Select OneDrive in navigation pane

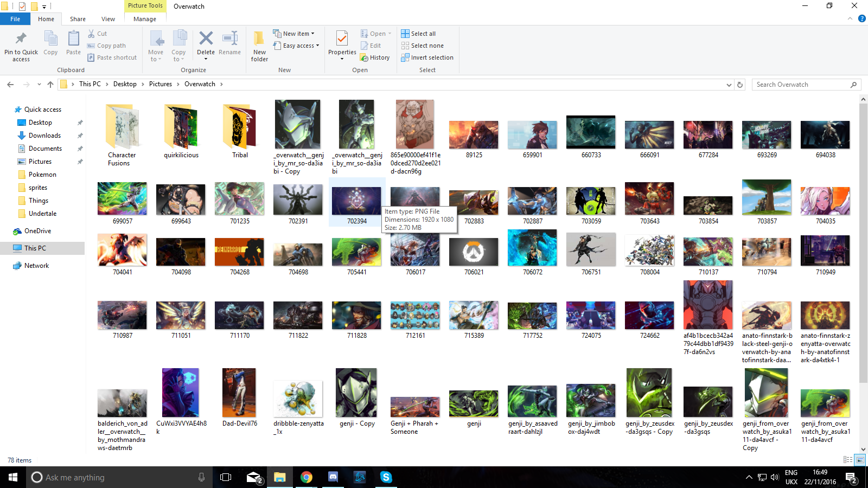click(x=37, y=231)
